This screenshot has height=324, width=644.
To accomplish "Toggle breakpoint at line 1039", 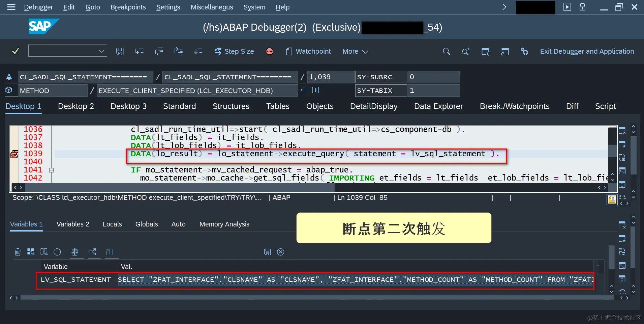I will [14, 154].
